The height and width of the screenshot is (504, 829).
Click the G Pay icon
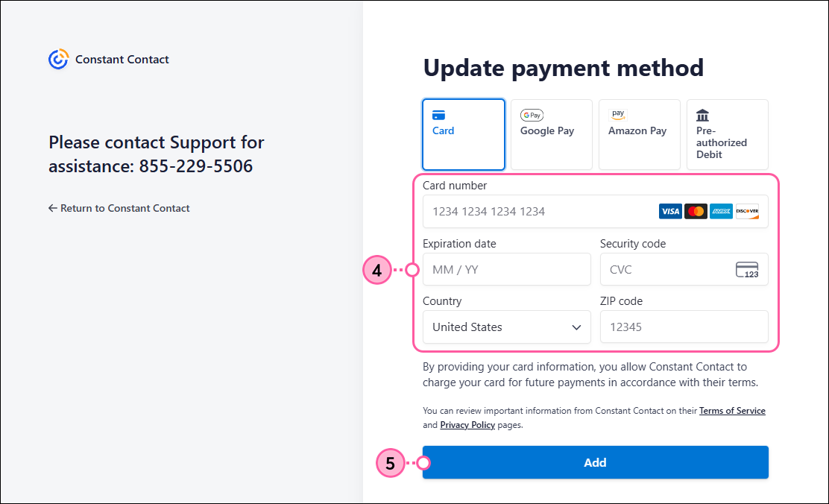click(x=532, y=115)
